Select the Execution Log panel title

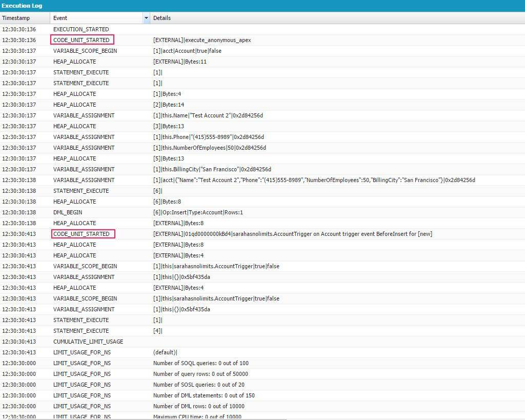click(22, 6)
